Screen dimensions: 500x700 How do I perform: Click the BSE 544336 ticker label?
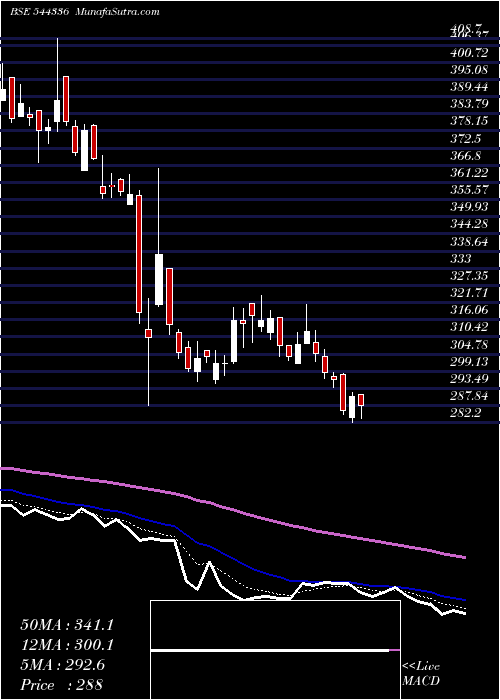coord(39,12)
